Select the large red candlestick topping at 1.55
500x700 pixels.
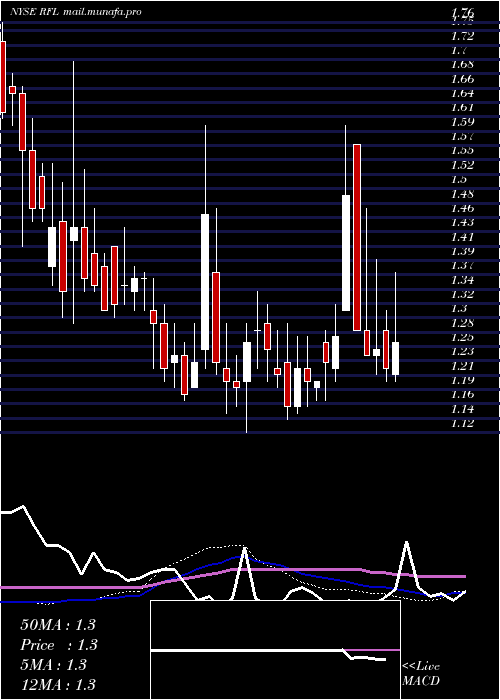click(357, 238)
